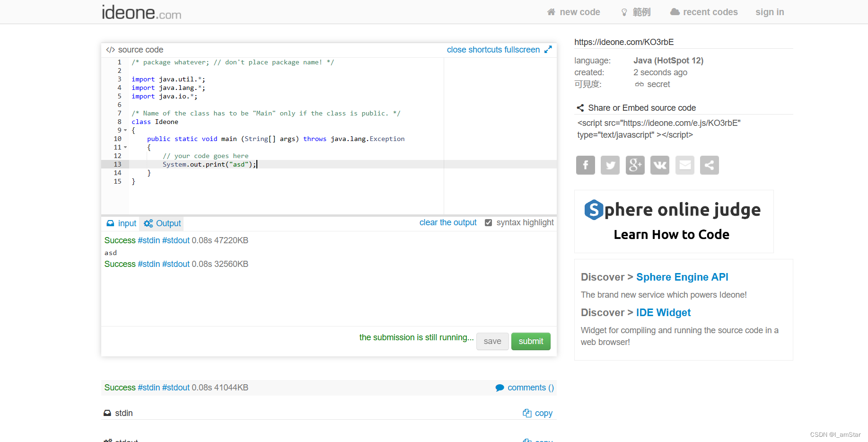Share on Twitter icon
This screenshot has height=442, width=868.
610,165
